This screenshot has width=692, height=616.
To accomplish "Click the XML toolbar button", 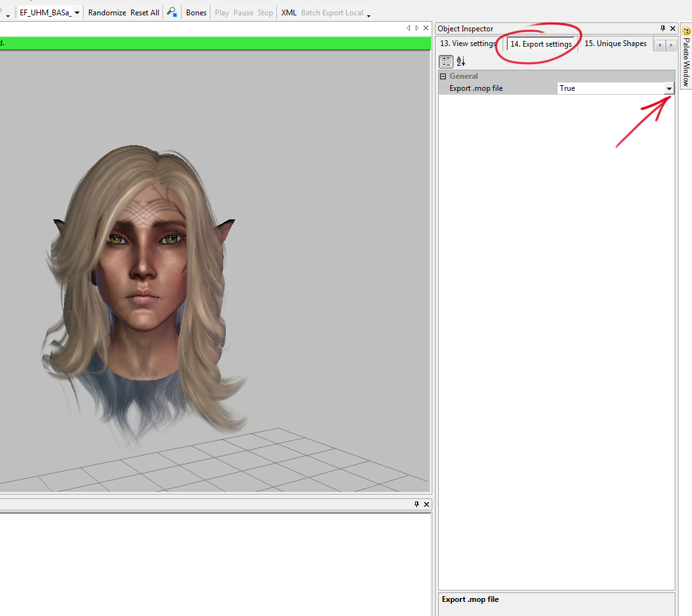I will point(289,13).
